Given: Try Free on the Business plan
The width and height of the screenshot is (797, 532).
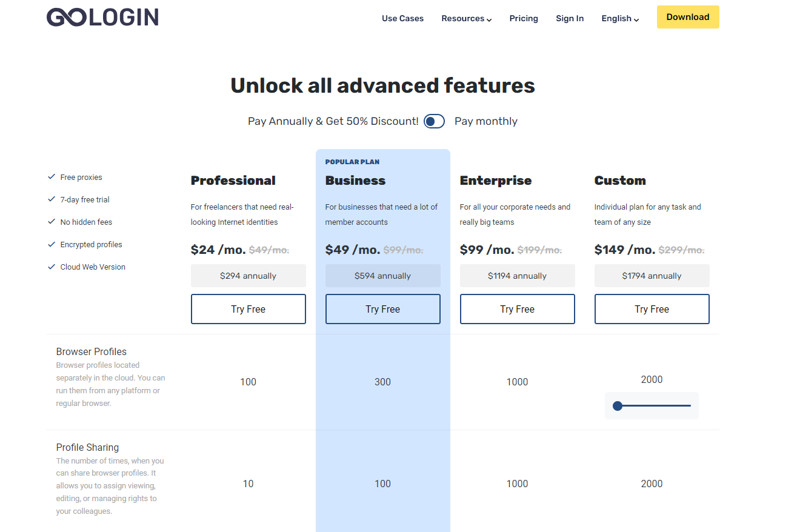Looking at the screenshot, I should (383, 309).
